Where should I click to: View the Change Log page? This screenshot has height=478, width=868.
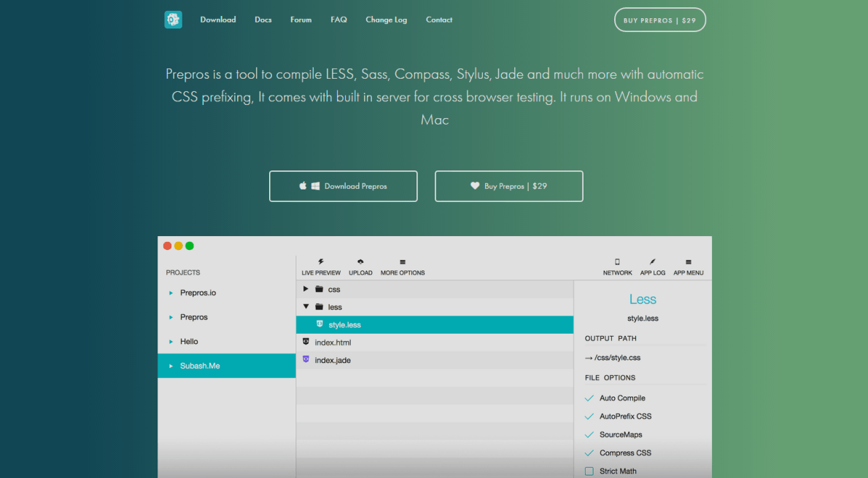tap(387, 20)
